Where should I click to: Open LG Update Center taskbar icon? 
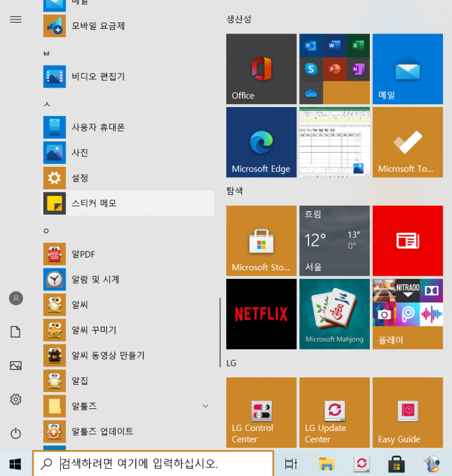[361, 464]
